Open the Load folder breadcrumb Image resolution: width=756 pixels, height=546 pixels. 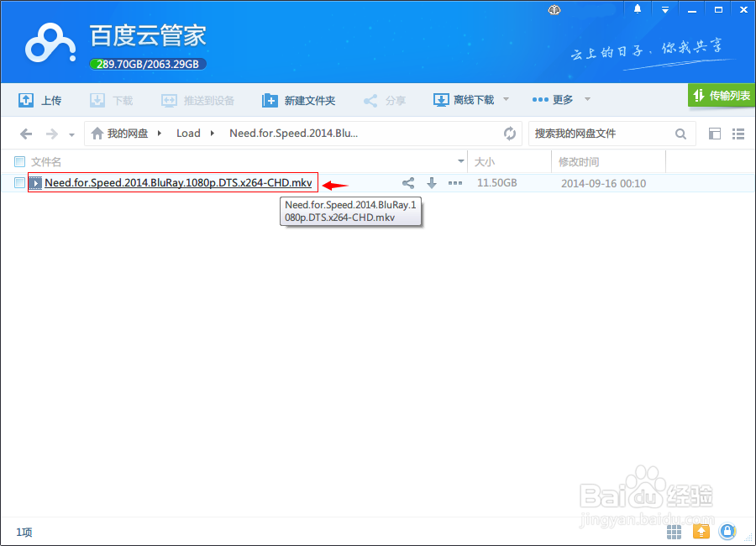tap(188, 133)
